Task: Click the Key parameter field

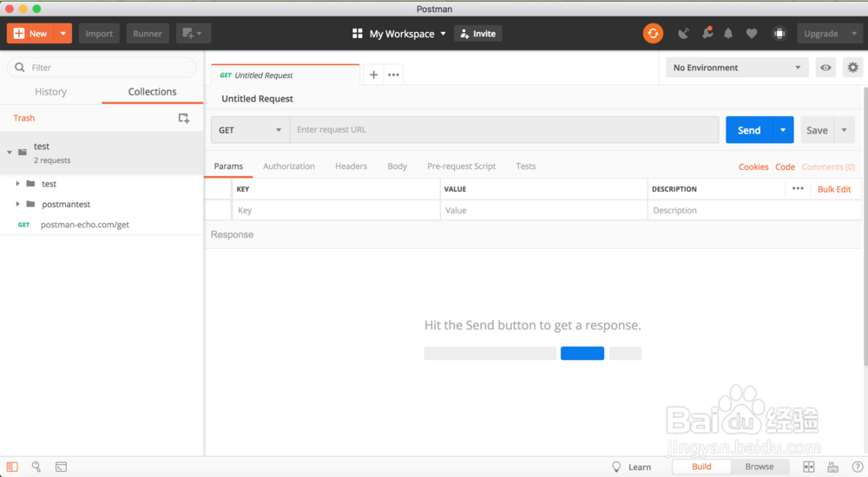Action: pos(336,210)
